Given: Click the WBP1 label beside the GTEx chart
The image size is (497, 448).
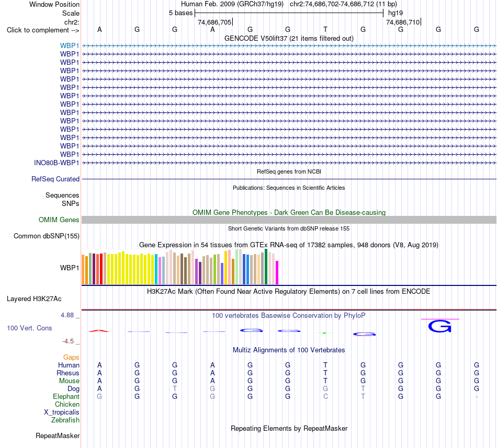Looking at the screenshot, I should coord(70,268).
